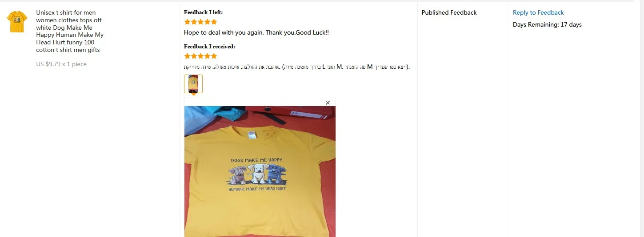Click the Hebrew review comment text
The width and height of the screenshot is (644, 237).
click(x=297, y=67)
